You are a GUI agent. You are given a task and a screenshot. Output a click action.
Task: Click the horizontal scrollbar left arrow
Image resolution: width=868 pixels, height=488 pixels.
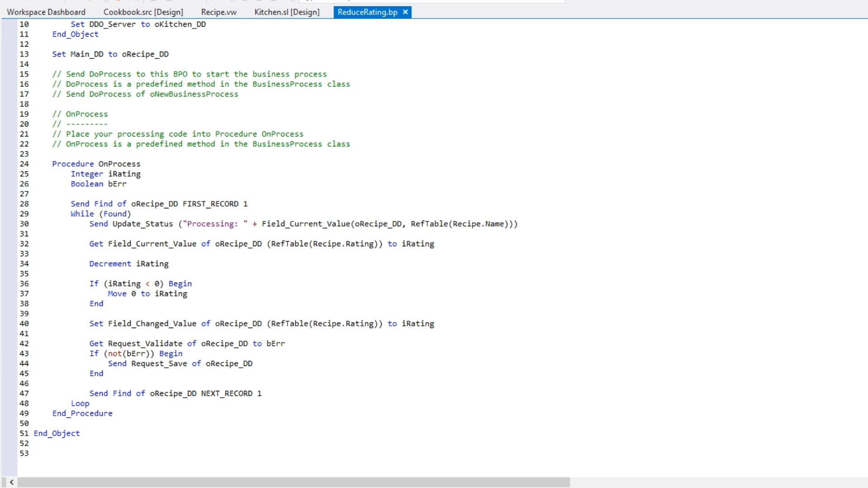(12, 482)
